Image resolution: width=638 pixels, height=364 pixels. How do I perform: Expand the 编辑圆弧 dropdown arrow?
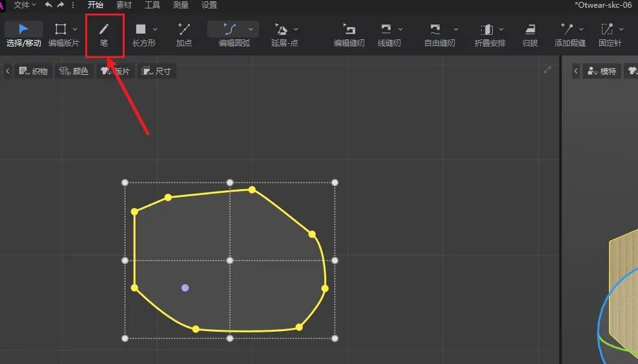tap(251, 29)
